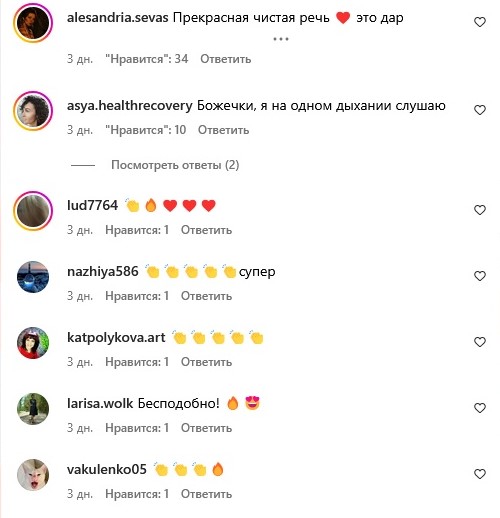Like asya.healthrecovery's comment with heart icon

pos(480,110)
